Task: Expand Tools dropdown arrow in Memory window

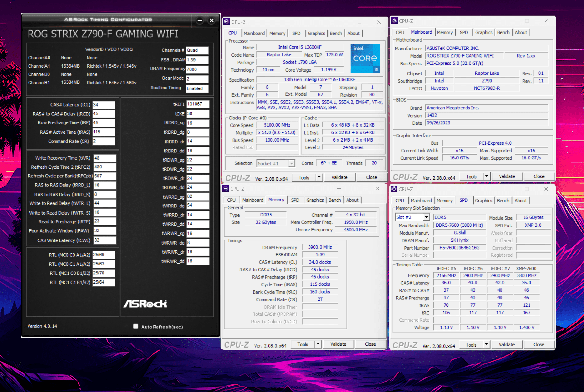Action: (x=318, y=344)
